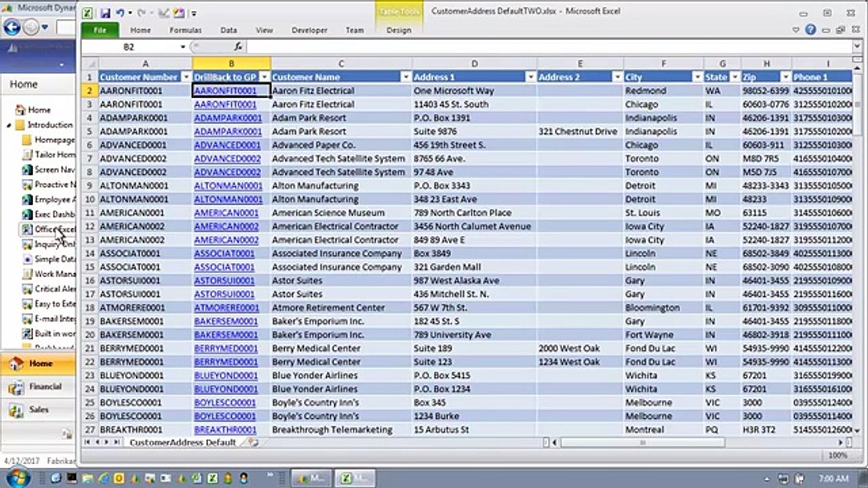Select the Critical Ale item in the GP tree
The width and height of the screenshot is (868, 488).
(48, 289)
